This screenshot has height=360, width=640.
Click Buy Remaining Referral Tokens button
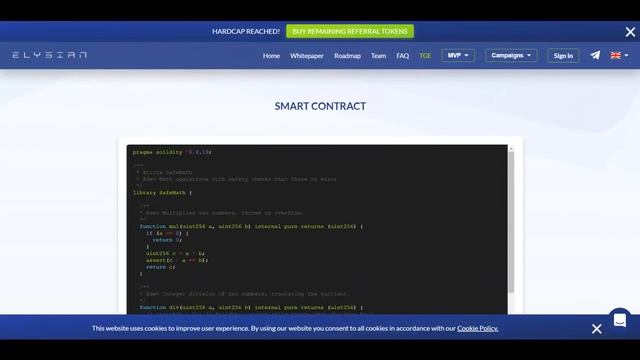point(350,31)
